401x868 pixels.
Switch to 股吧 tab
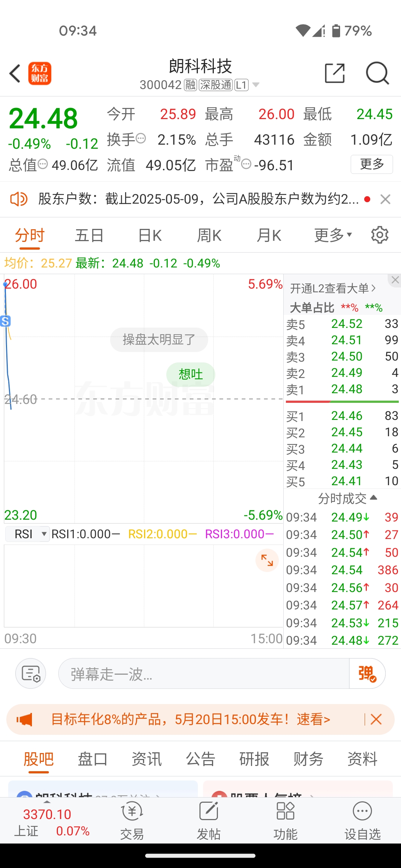pos(39,759)
